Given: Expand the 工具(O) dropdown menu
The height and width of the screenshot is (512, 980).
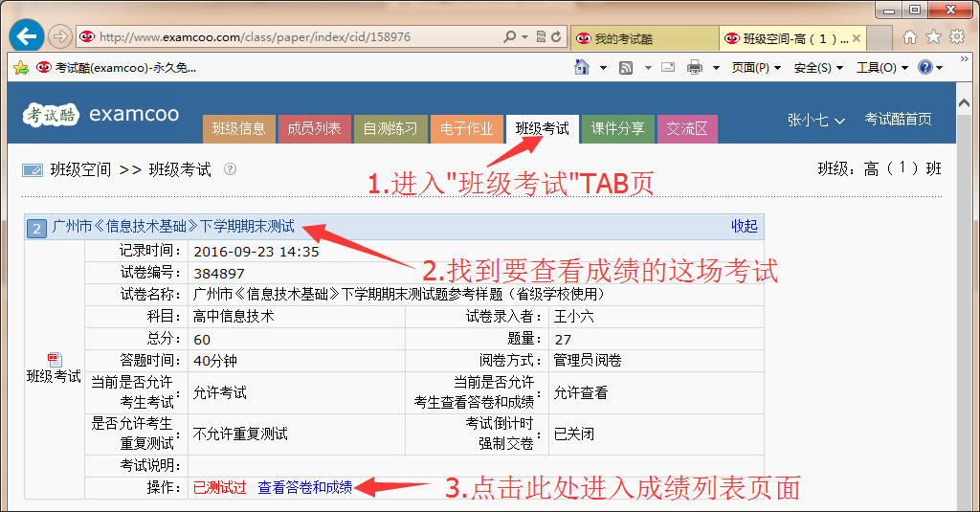Looking at the screenshot, I should [x=881, y=68].
